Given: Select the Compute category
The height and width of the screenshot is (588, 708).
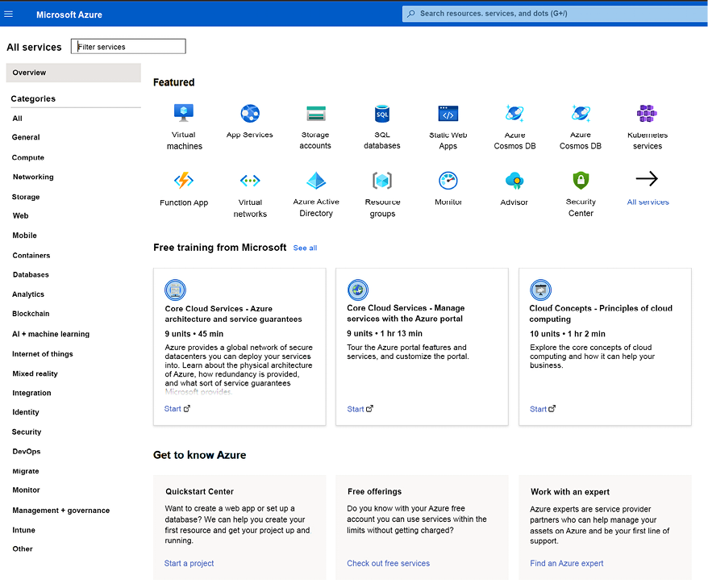Looking at the screenshot, I should 28,157.
